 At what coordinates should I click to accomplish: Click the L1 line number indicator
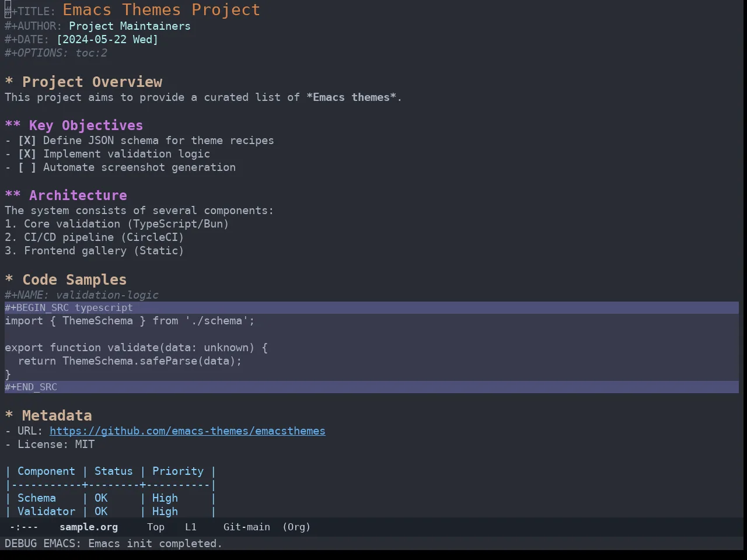coord(191,527)
